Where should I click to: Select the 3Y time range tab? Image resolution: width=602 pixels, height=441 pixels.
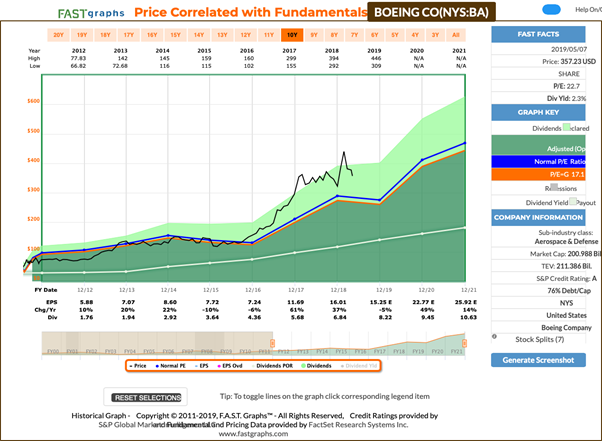pos(435,35)
